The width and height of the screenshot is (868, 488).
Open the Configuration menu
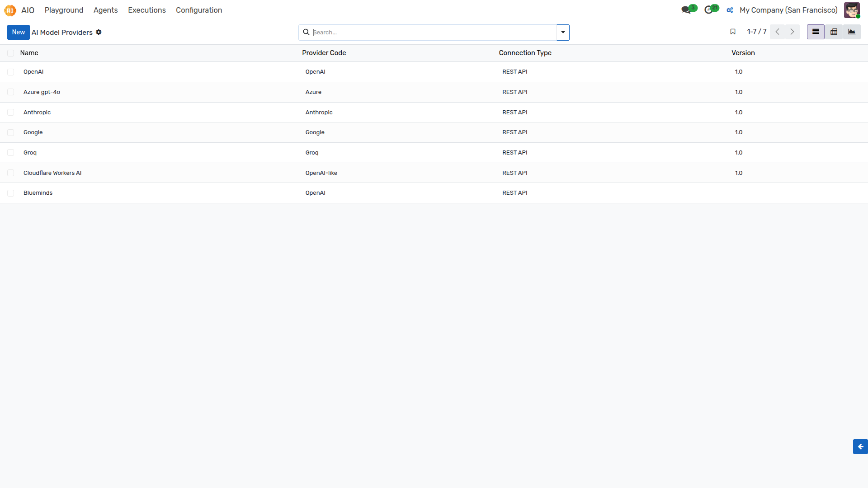tap(199, 10)
